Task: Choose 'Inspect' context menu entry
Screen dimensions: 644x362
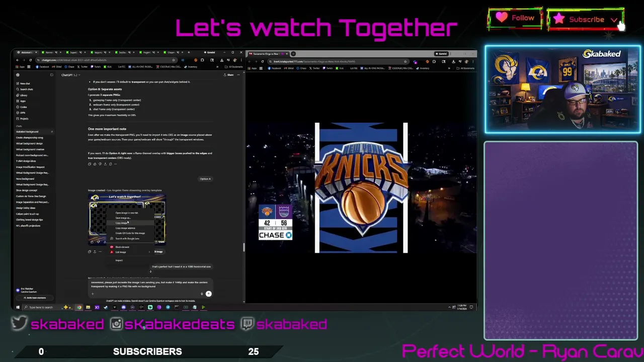Action: (131, 260)
